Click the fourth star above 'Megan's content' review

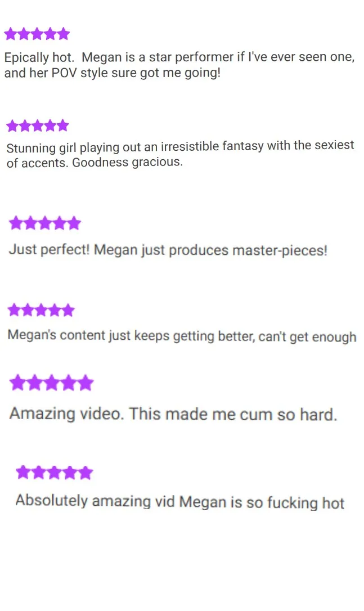(54, 311)
